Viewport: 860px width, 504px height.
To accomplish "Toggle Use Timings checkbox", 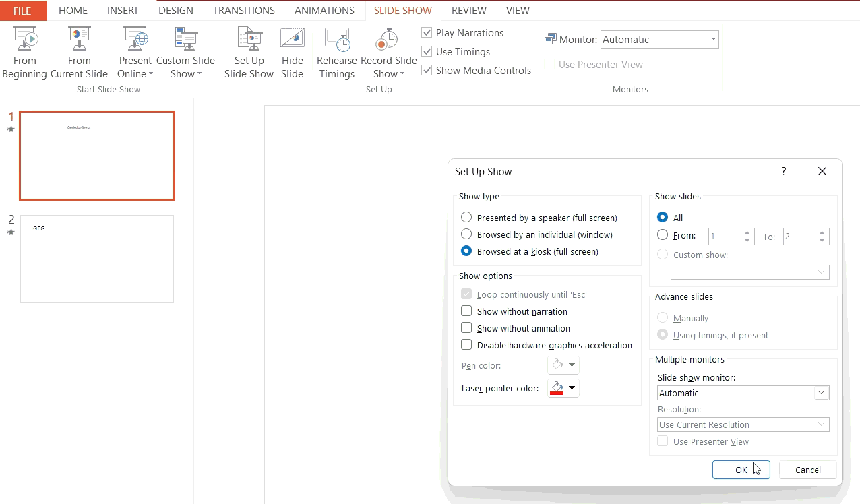I will [x=427, y=51].
